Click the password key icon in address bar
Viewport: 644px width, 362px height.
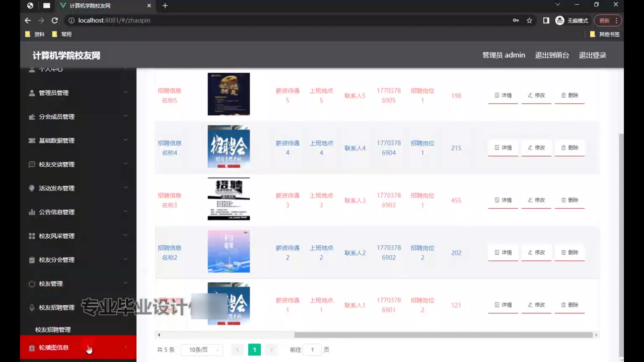click(516, 20)
